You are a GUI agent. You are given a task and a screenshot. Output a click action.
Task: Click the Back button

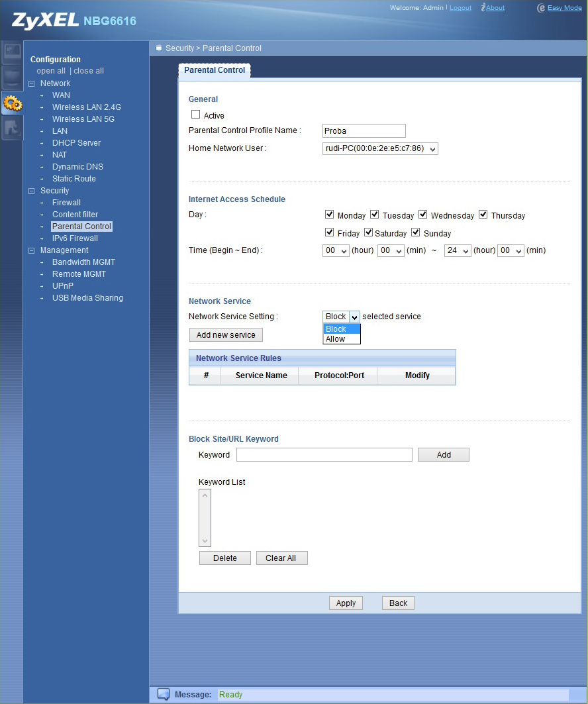[x=398, y=603]
